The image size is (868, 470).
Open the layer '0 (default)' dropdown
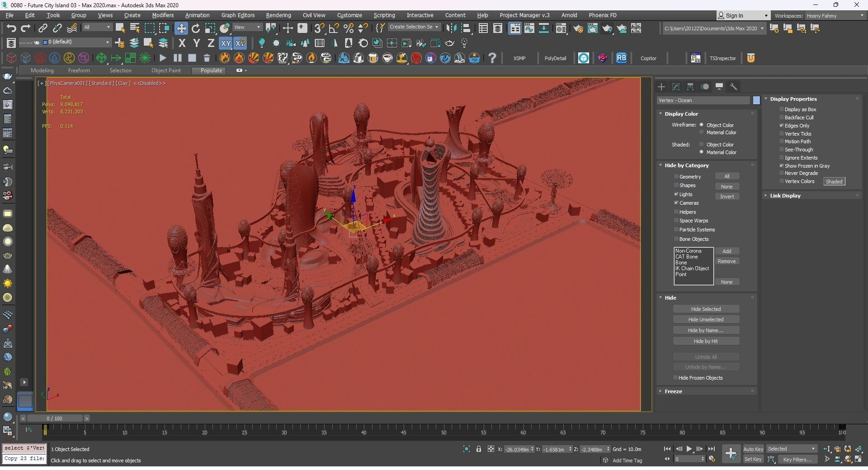coord(76,42)
